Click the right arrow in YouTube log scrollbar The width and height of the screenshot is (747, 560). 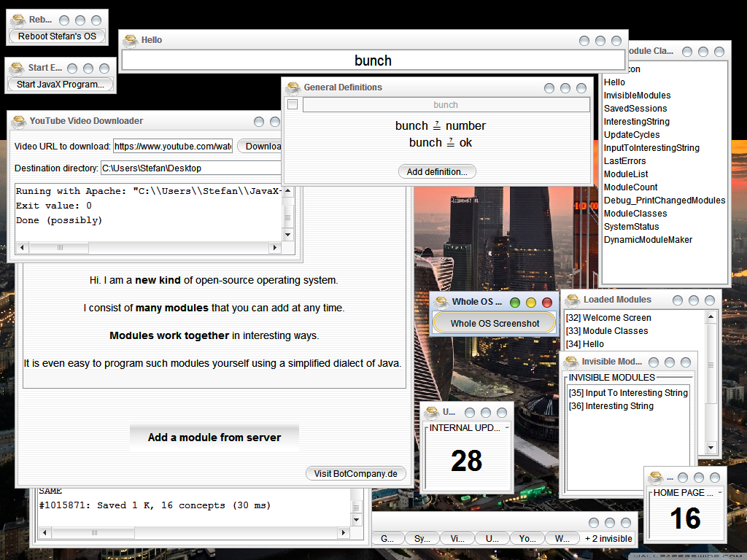(x=274, y=248)
